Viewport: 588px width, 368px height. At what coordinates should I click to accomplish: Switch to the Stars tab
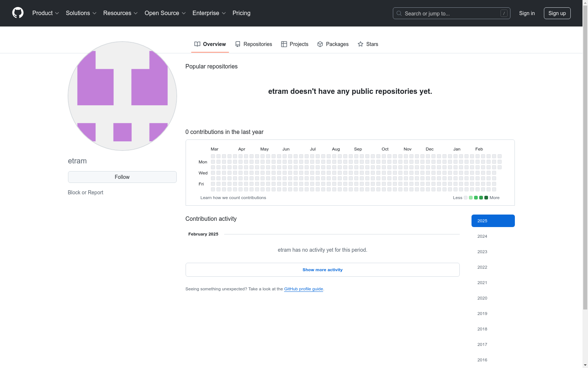coord(368,44)
